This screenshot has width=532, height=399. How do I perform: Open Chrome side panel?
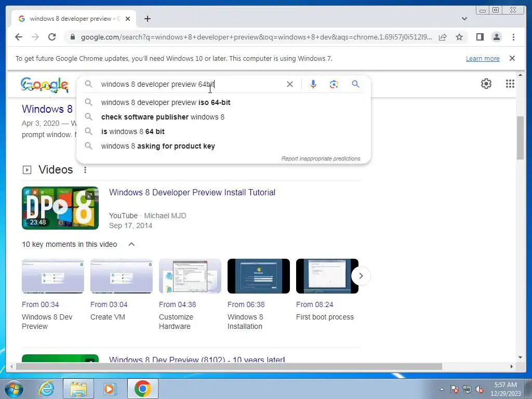pyautogui.click(x=480, y=37)
